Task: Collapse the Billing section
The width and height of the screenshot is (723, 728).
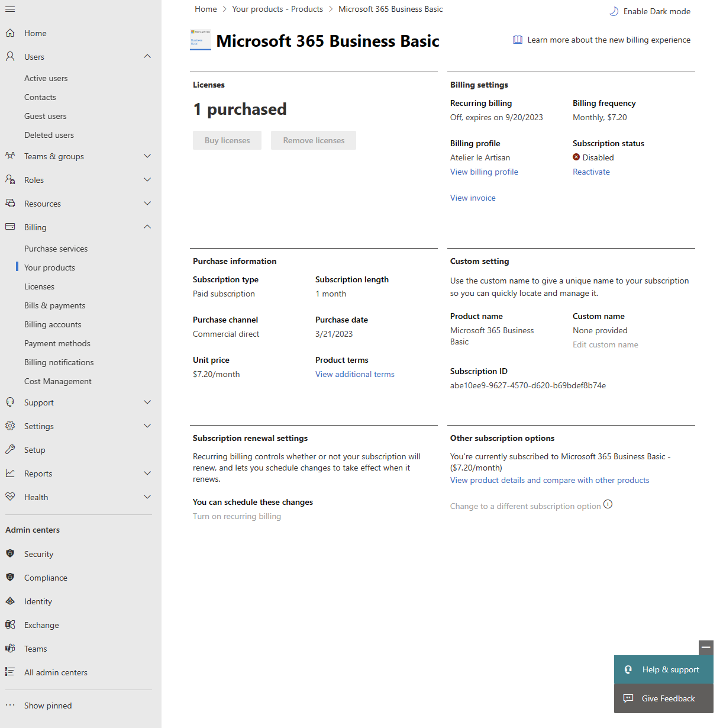Action: coord(147,227)
